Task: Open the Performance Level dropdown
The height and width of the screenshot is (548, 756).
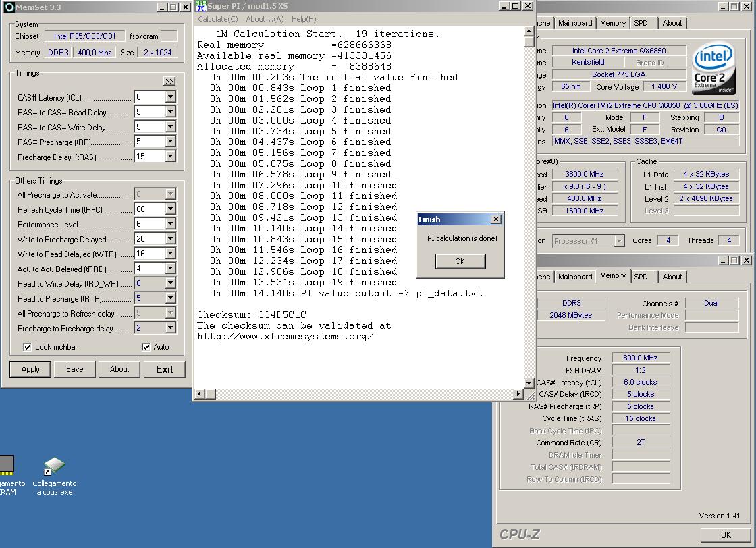Action: point(170,224)
